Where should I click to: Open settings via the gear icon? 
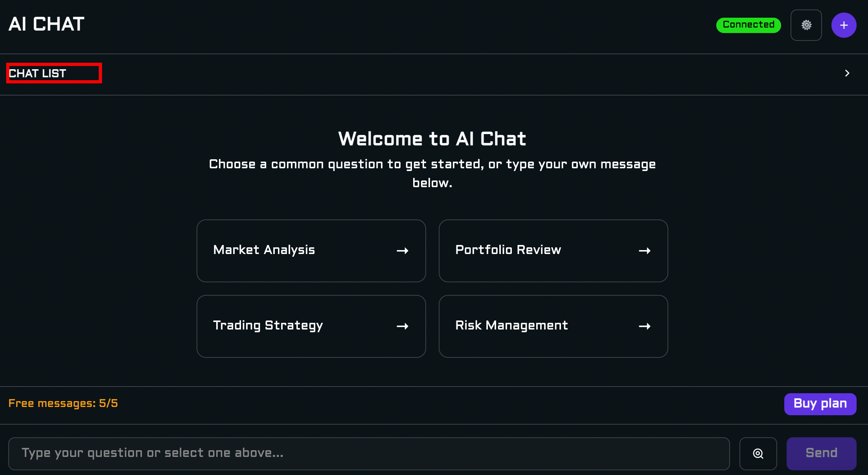coord(806,25)
